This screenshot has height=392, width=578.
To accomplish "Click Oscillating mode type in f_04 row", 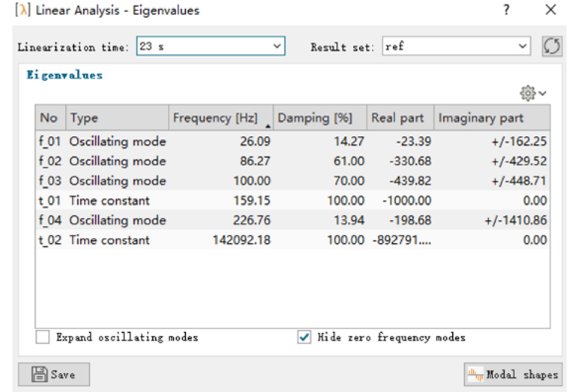I will [118, 220].
